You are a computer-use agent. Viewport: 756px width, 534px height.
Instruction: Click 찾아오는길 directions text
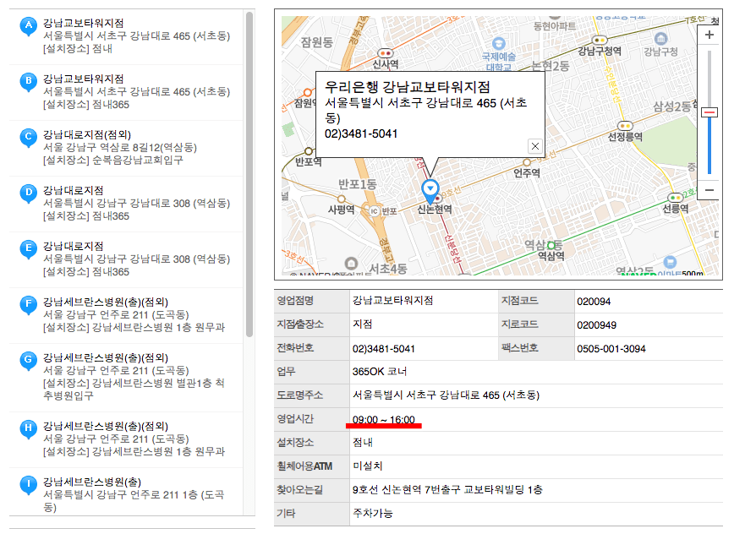click(447, 490)
